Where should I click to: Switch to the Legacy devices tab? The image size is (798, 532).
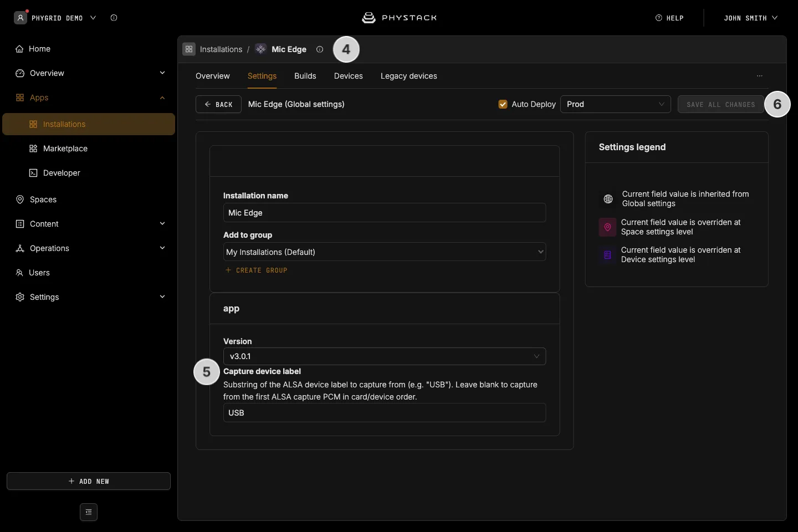pyautogui.click(x=409, y=76)
